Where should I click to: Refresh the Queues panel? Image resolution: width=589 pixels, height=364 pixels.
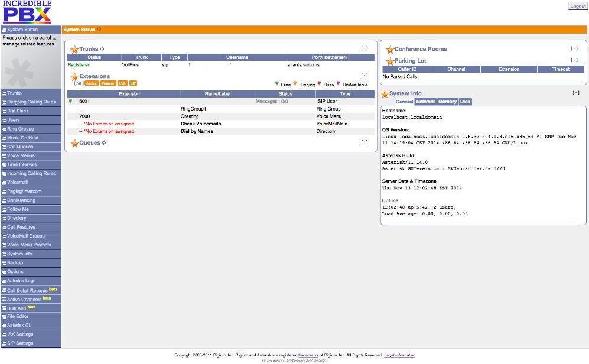point(104,143)
